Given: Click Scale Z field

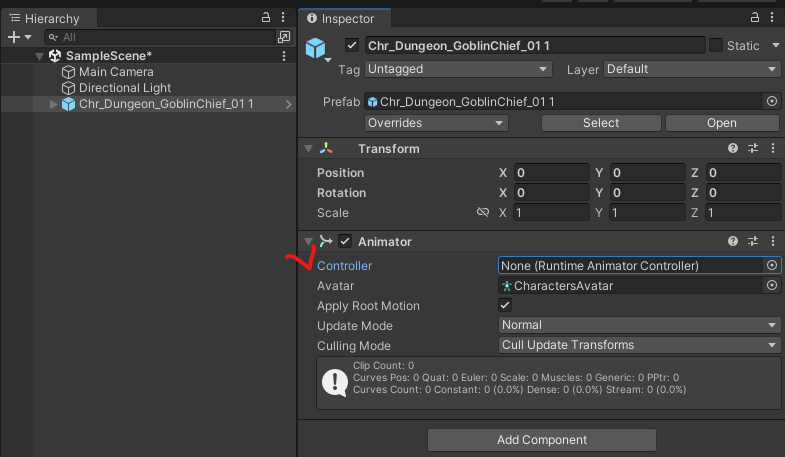Looking at the screenshot, I should click(x=743, y=213).
